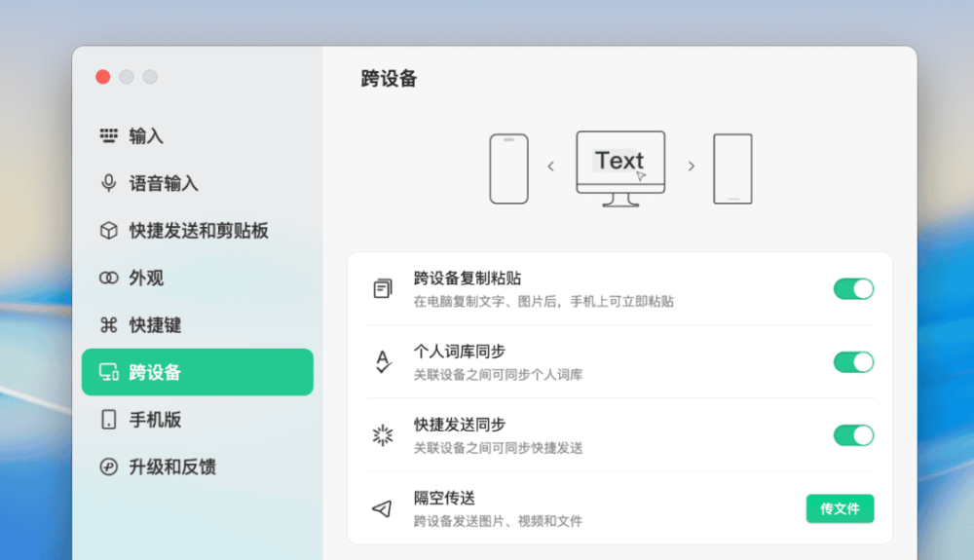Click the monitor illustration showing Text
The width and height of the screenshot is (974, 560).
(x=620, y=168)
